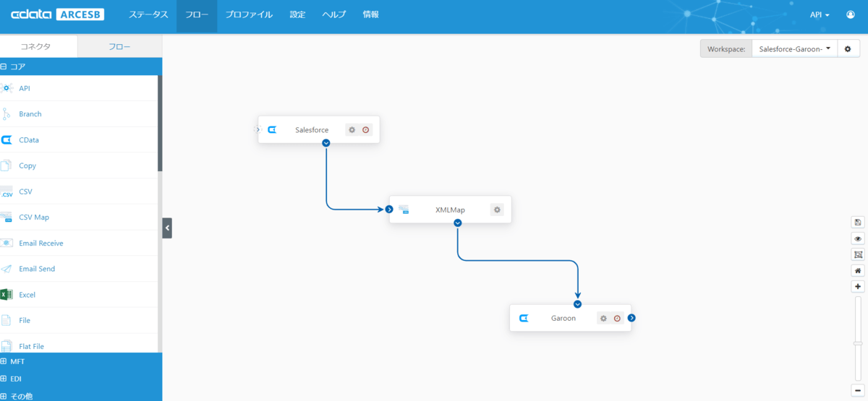The height and width of the screenshot is (401, 868).
Task: Click Garoon node top input port
Action: (x=578, y=304)
